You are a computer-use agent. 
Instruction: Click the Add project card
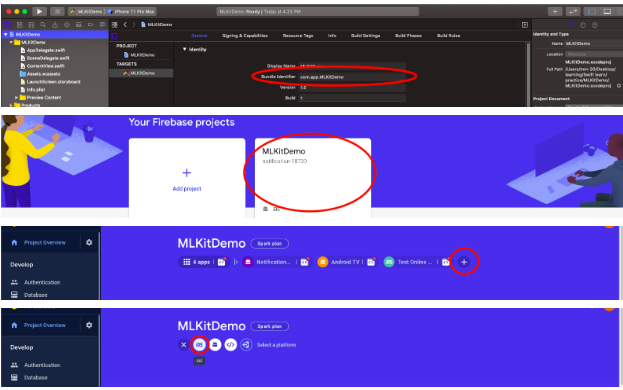[x=187, y=178]
